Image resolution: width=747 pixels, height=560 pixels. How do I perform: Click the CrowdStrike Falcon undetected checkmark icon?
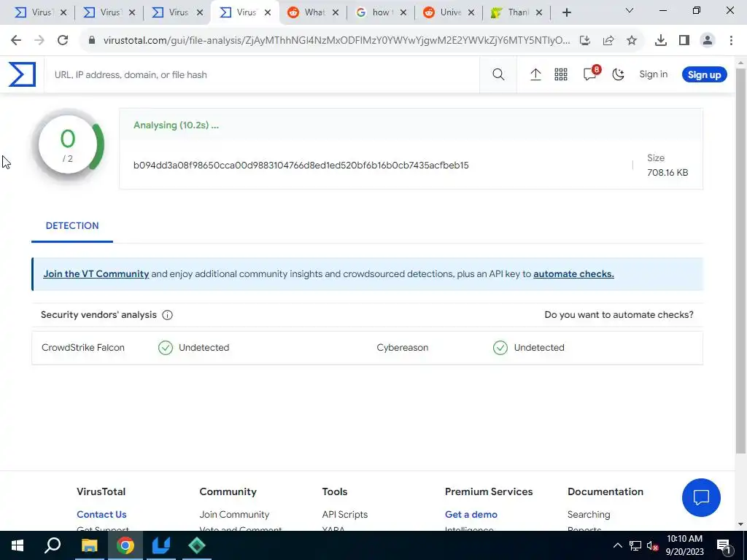pyautogui.click(x=166, y=348)
